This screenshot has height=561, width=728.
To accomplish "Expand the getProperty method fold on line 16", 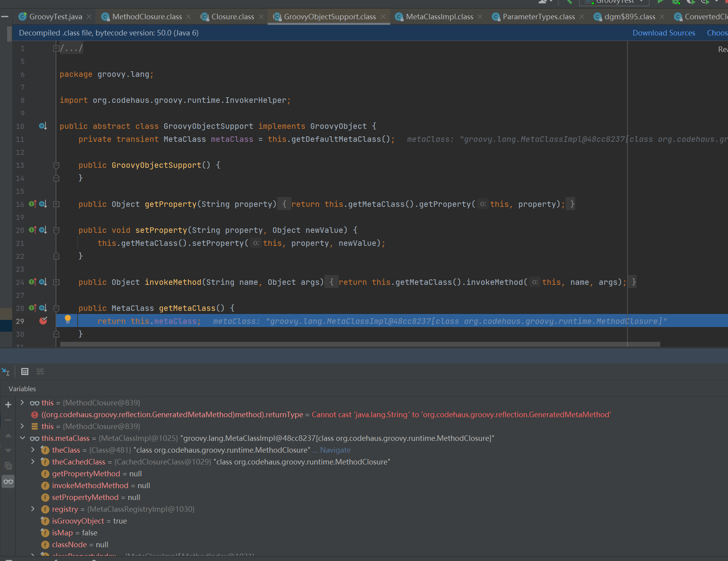I will tap(56, 204).
